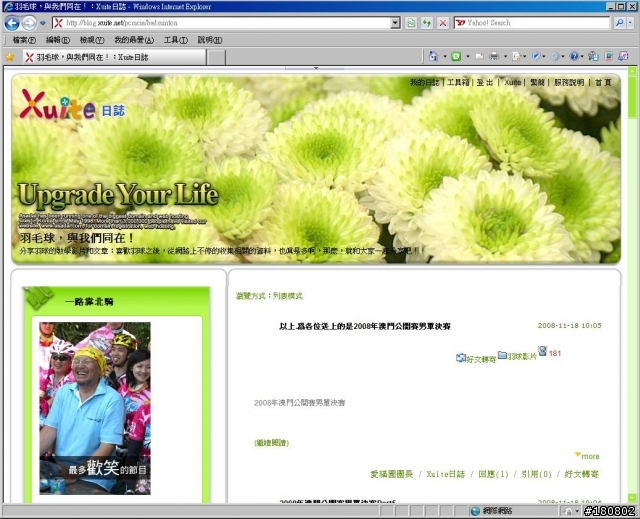Click the 網際網路 zone in status bar
This screenshot has width=640, height=519.
pyautogui.click(x=492, y=511)
